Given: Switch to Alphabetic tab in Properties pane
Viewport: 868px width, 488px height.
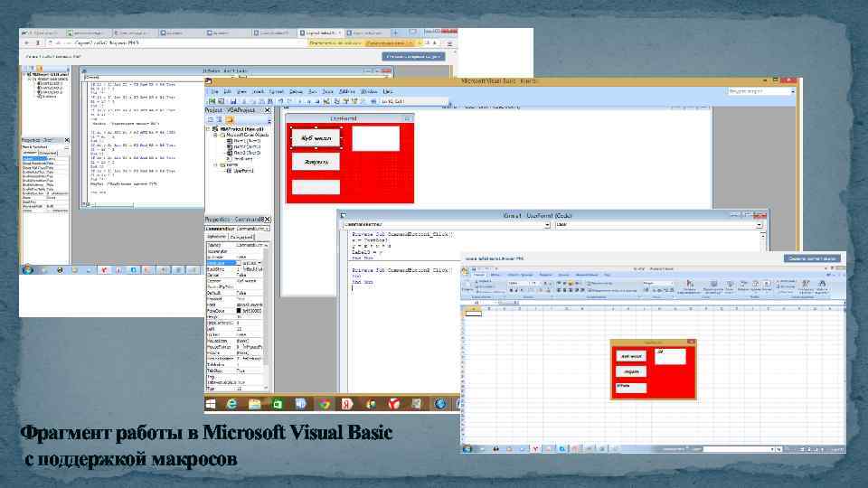Looking at the screenshot, I should coord(216,236).
